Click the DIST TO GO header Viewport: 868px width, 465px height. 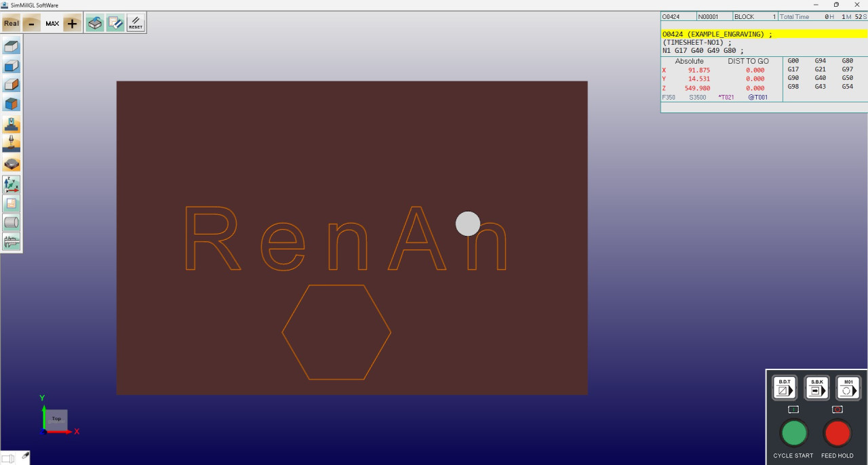tap(748, 61)
